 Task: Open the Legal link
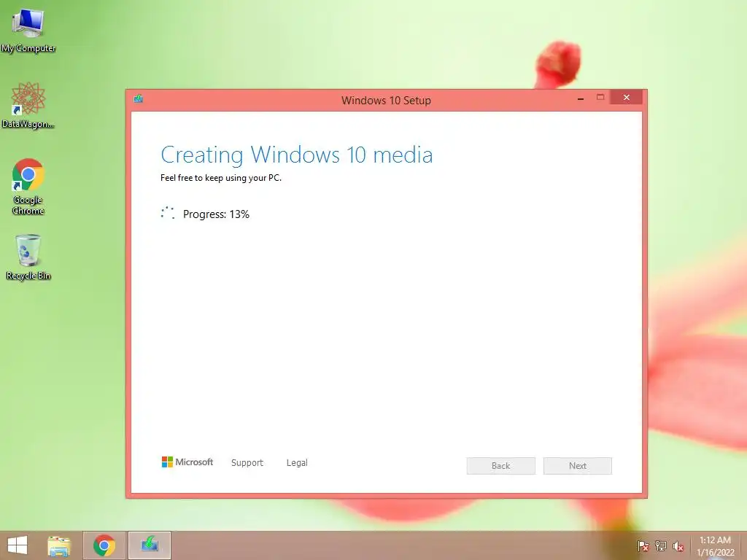pos(297,462)
